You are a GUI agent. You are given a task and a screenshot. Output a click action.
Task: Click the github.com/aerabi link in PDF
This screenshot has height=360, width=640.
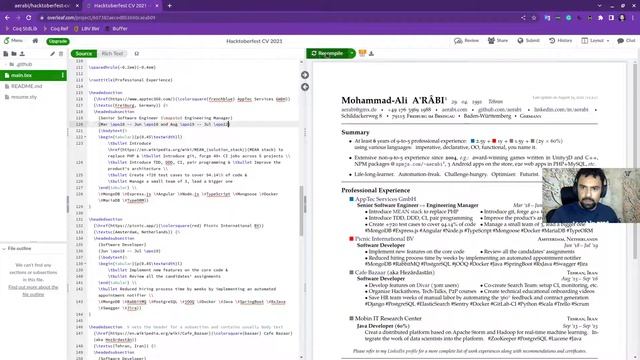(500, 110)
